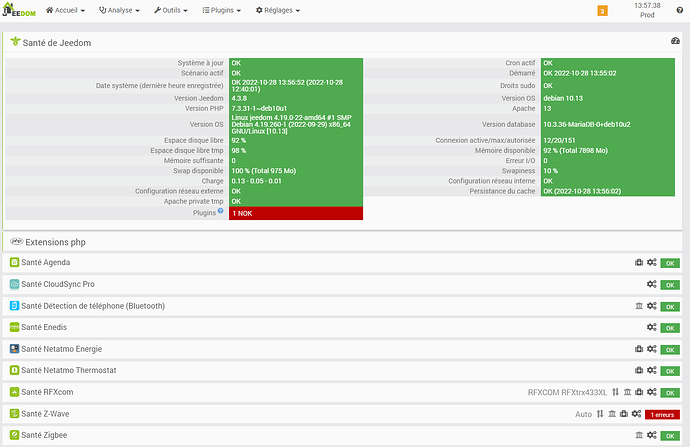Screen dimensions: 690x447
Task: Click the medkit icon in Netatmo Energie row
Action: pos(639,349)
